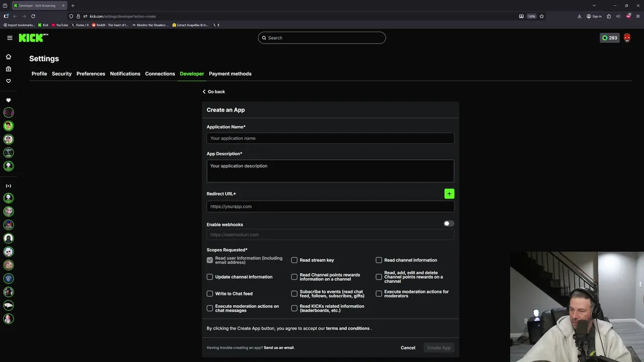Open the Kick hamburger sidebar menu
This screenshot has height=362, width=644.
10,38
